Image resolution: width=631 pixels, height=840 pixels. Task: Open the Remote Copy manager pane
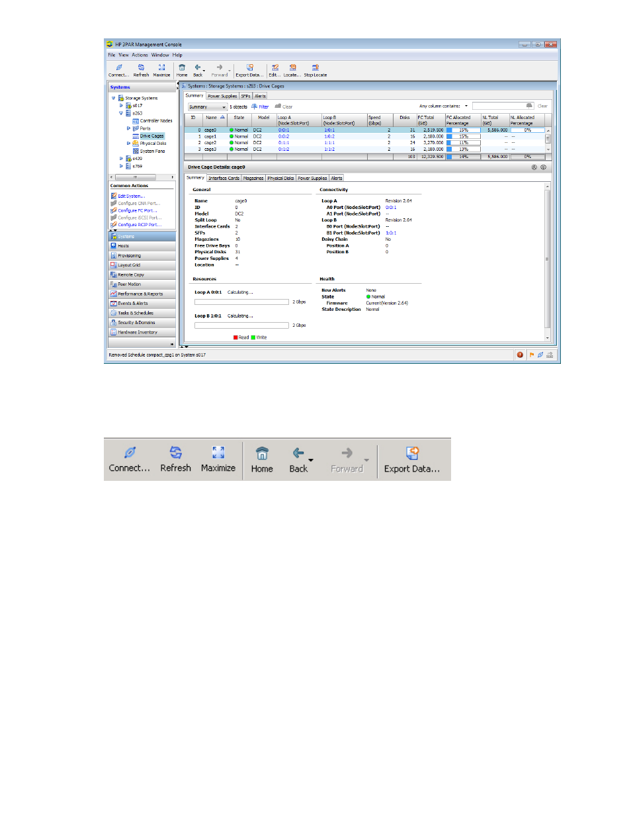142,274
